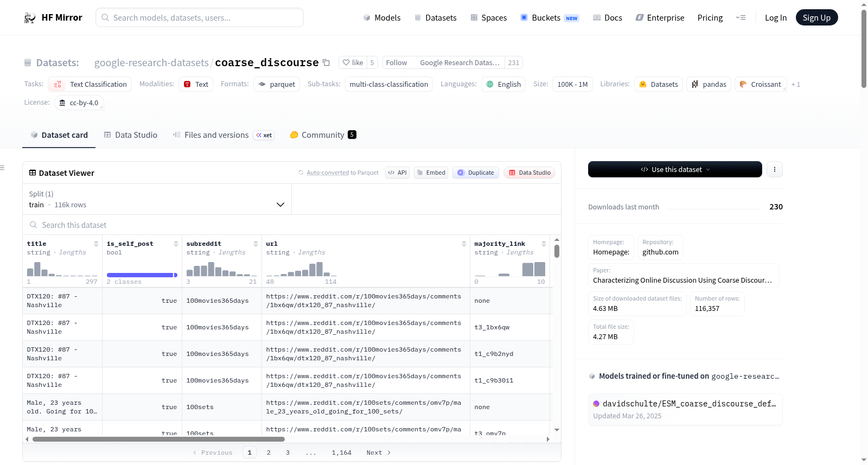Click the table horizontal scrollbar
The height and width of the screenshot is (465, 868).
(x=158, y=439)
